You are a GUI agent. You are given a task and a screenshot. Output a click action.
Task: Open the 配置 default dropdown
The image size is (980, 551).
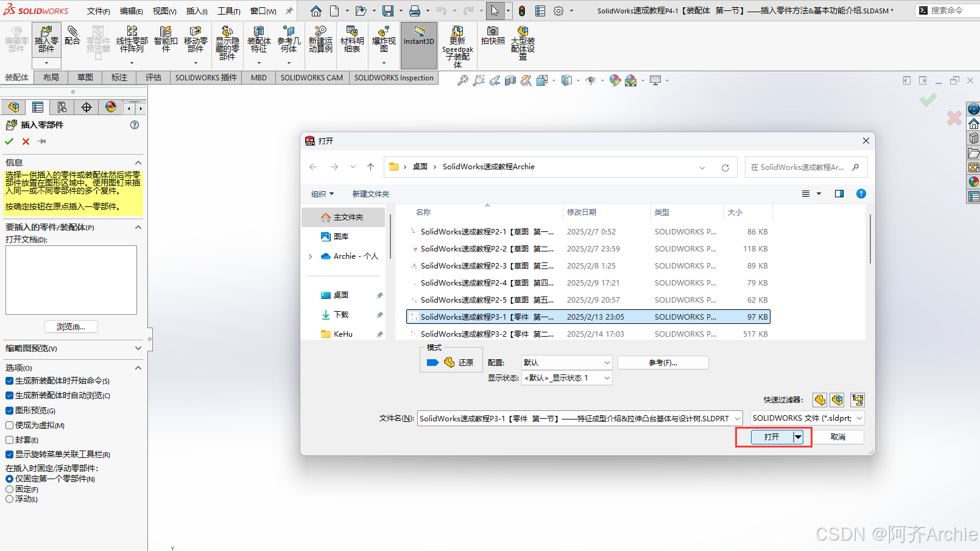click(566, 362)
